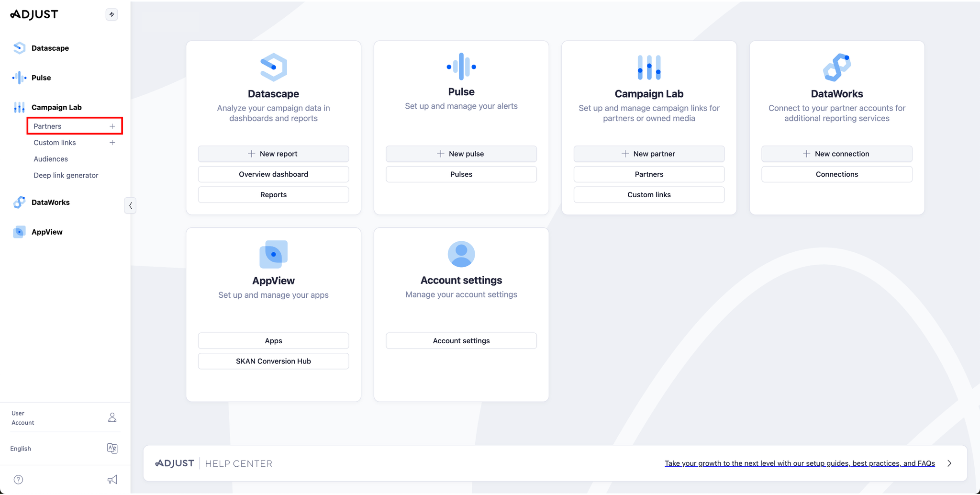Select Custom links in sidebar submenu
The height and width of the screenshot is (495, 980).
[55, 143]
